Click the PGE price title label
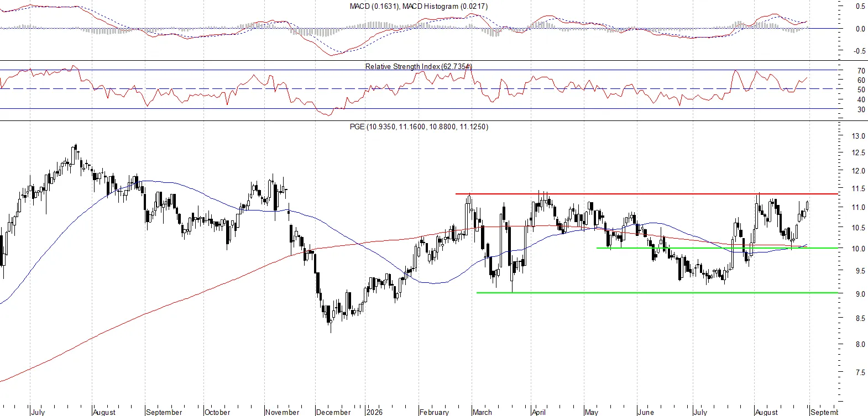The width and height of the screenshot is (868, 416). pos(419,127)
